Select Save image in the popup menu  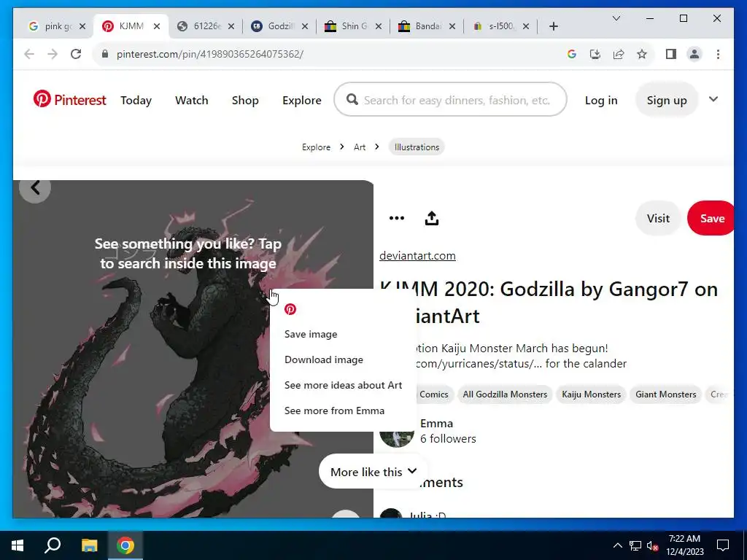tap(311, 334)
